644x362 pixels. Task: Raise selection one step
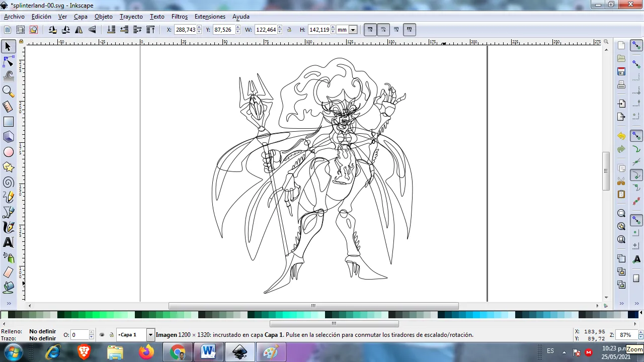pyautogui.click(x=137, y=30)
